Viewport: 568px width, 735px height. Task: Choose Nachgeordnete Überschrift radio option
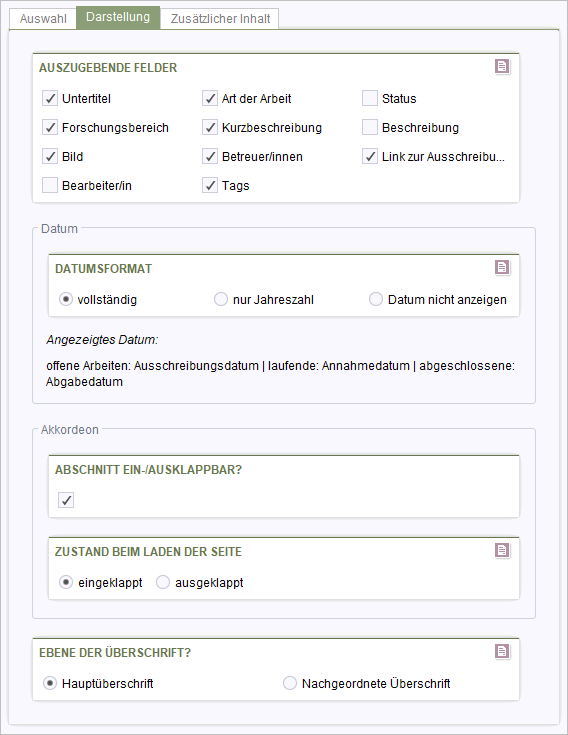[290, 683]
